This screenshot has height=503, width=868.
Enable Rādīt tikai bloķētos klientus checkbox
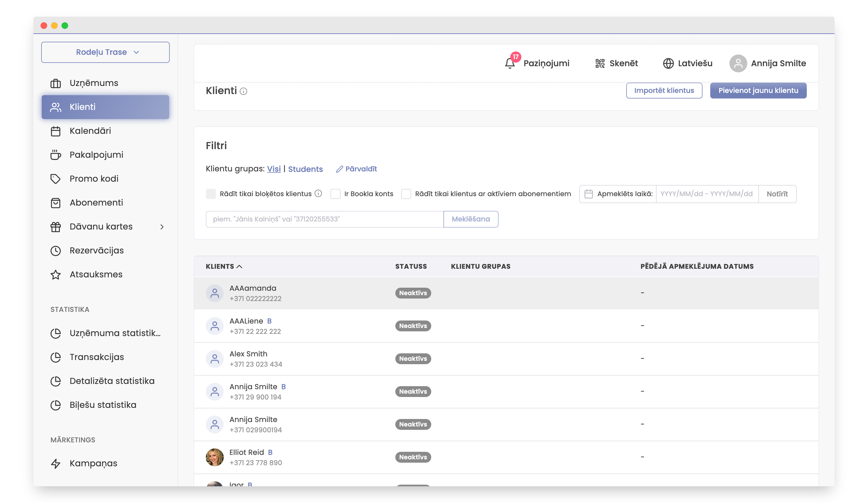coord(211,194)
